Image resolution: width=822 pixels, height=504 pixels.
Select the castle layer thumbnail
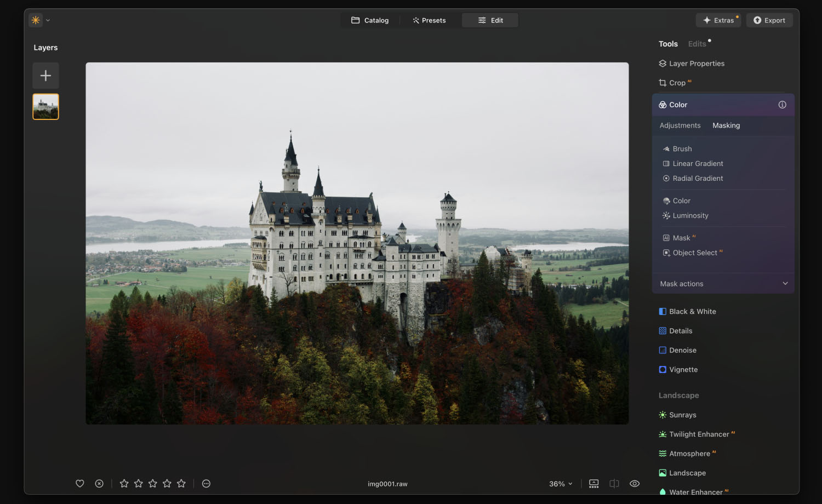click(46, 107)
